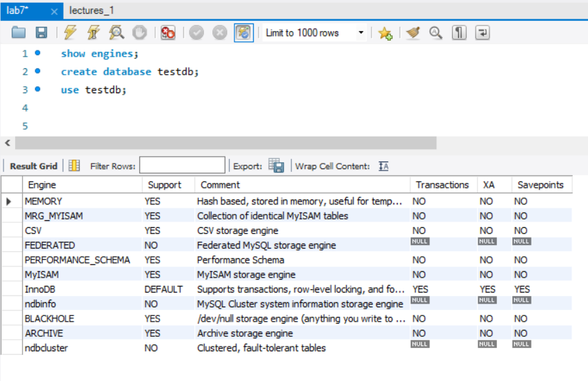
Task: Sort by Savepoints column header
Action: coord(542,185)
